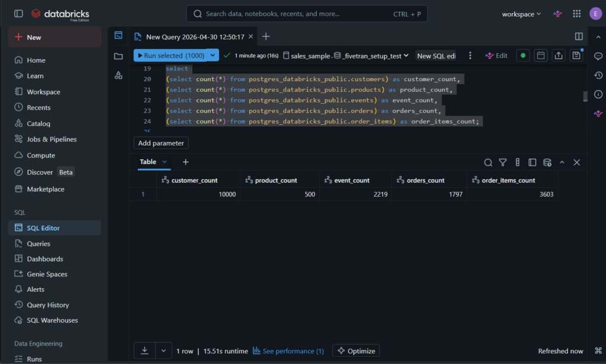Open the SQL editor panel icon

(x=118, y=36)
